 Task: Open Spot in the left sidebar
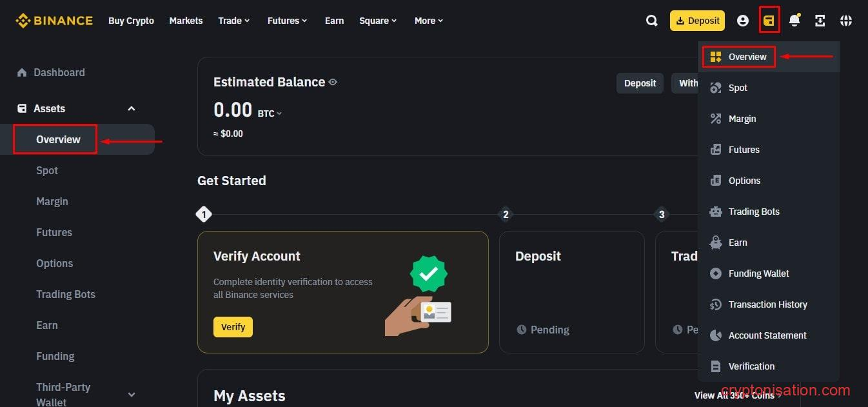tap(47, 170)
